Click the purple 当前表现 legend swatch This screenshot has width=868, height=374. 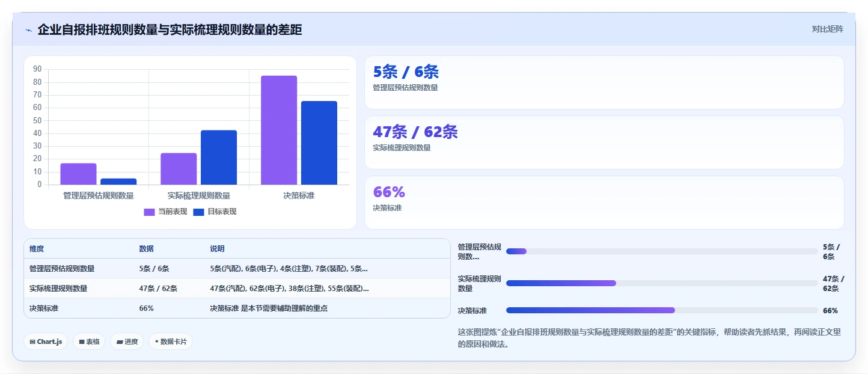coord(149,212)
